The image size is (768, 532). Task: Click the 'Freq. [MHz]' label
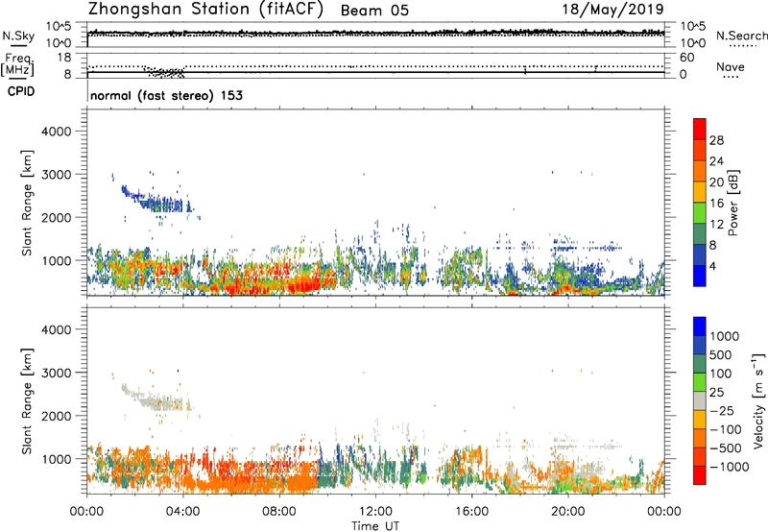(17, 64)
